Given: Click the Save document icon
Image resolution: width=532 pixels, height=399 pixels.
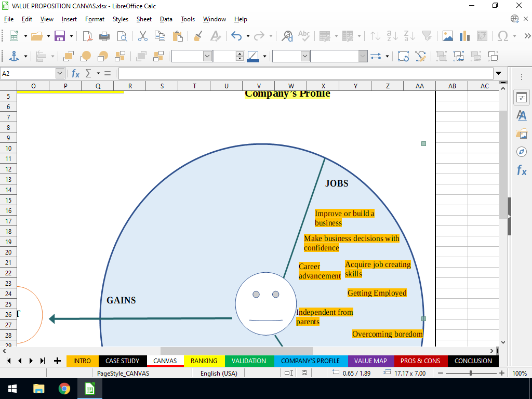Looking at the screenshot, I should point(60,36).
